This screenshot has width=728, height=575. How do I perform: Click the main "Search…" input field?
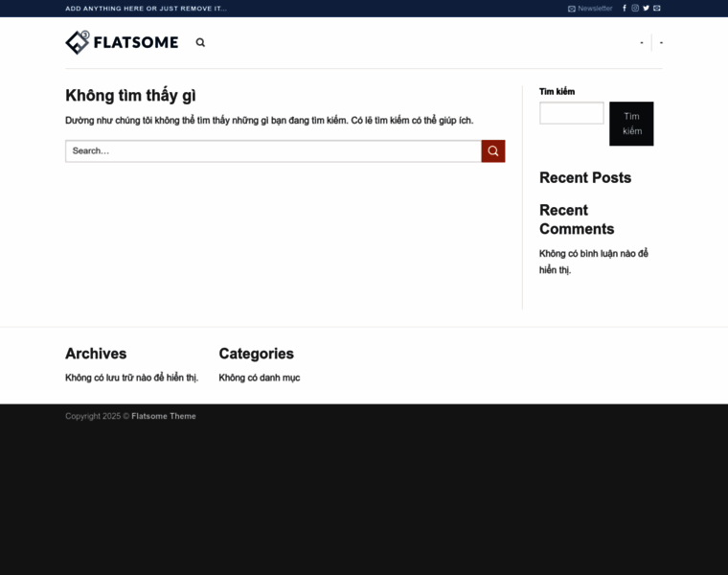273,150
